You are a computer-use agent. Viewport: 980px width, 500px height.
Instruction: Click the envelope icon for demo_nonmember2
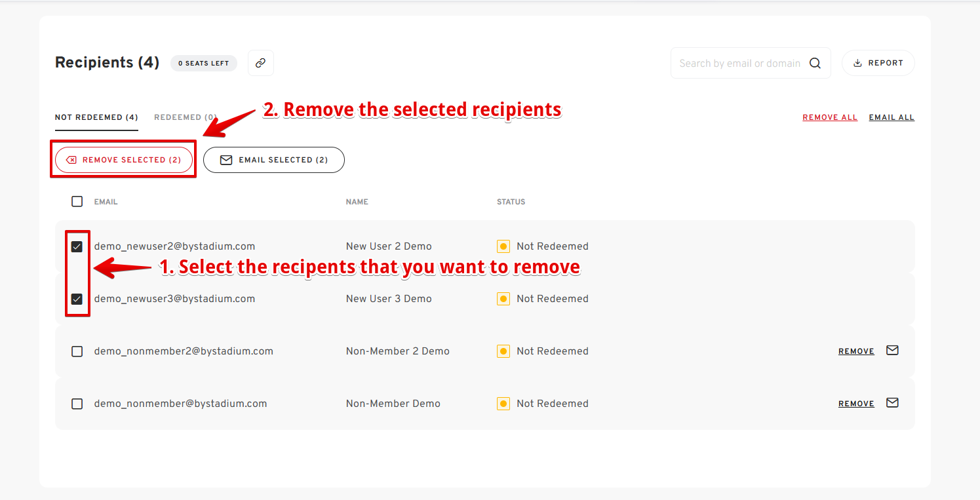click(x=892, y=351)
